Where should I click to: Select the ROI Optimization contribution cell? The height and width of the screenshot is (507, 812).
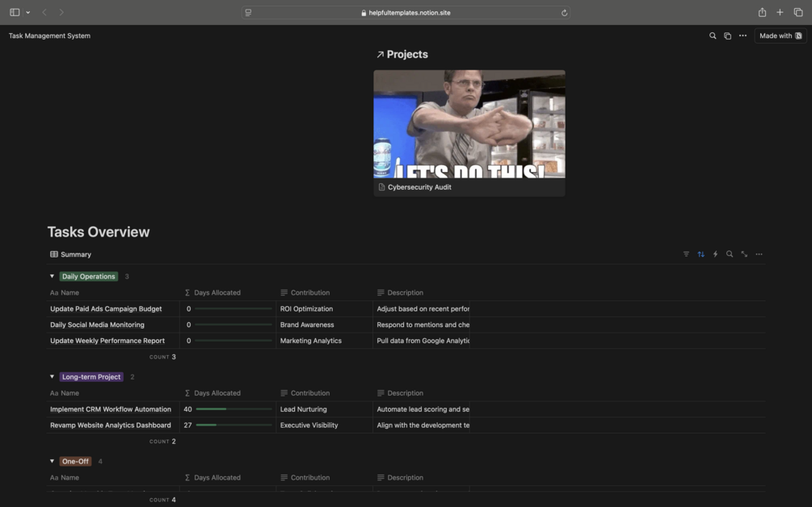point(324,309)
